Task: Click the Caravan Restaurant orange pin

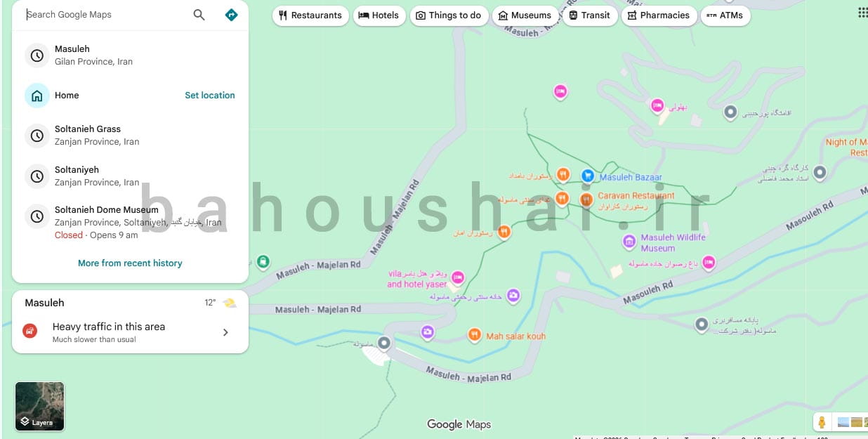Action: click(586, 199)
